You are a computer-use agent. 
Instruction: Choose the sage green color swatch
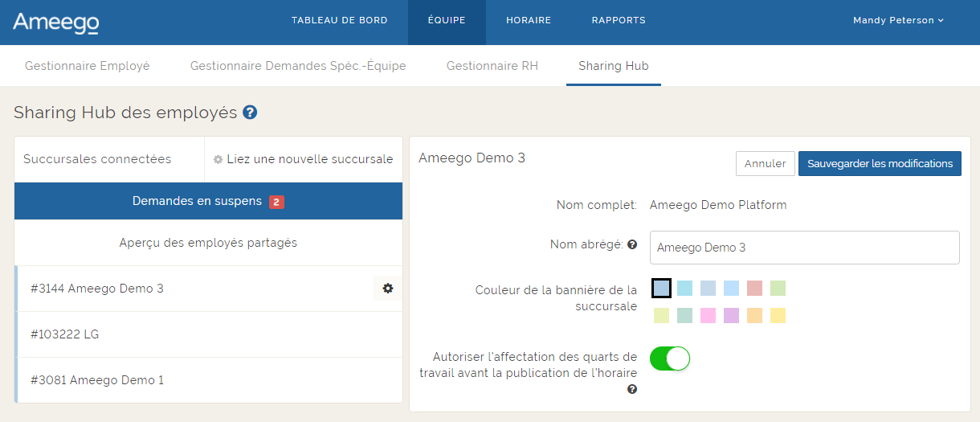(x=684, y=315)
